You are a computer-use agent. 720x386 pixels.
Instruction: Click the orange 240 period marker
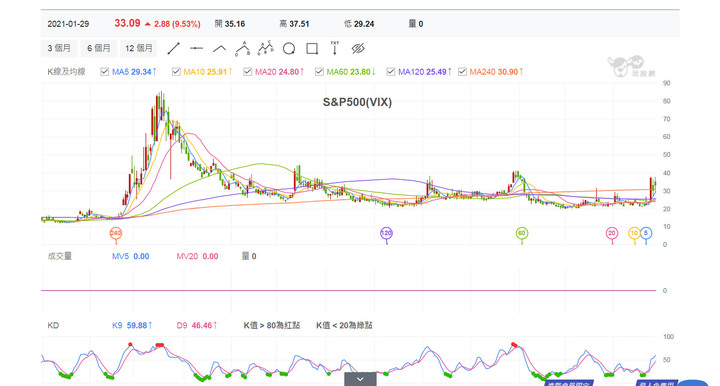(116, 234)
